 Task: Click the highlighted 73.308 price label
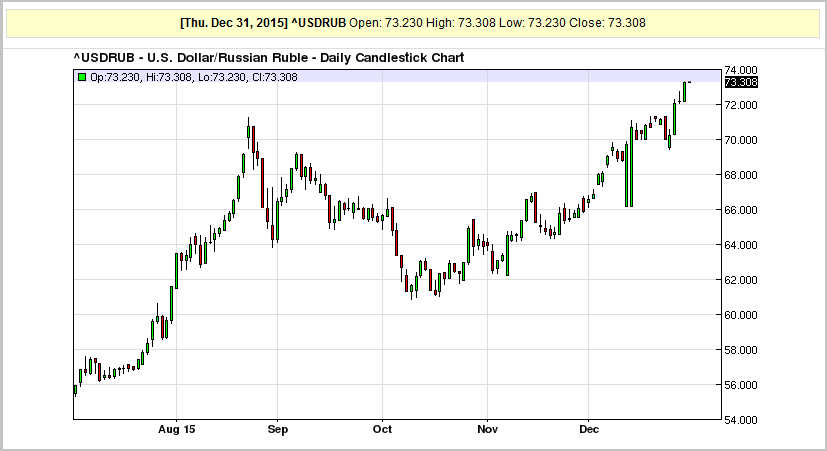tap(741, 82)
